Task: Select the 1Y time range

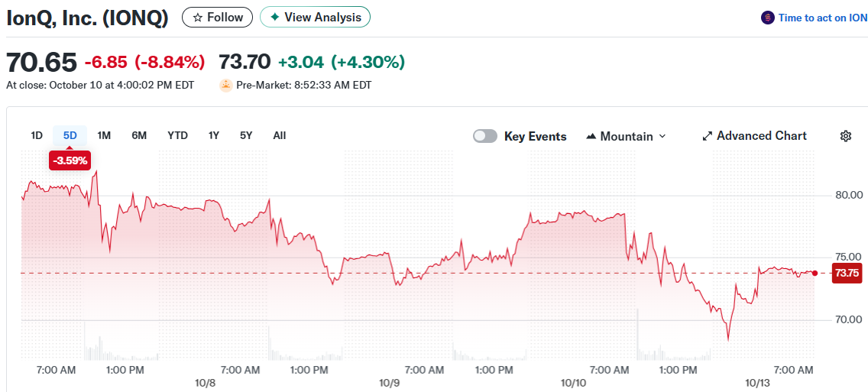Action: click(214, 135)
